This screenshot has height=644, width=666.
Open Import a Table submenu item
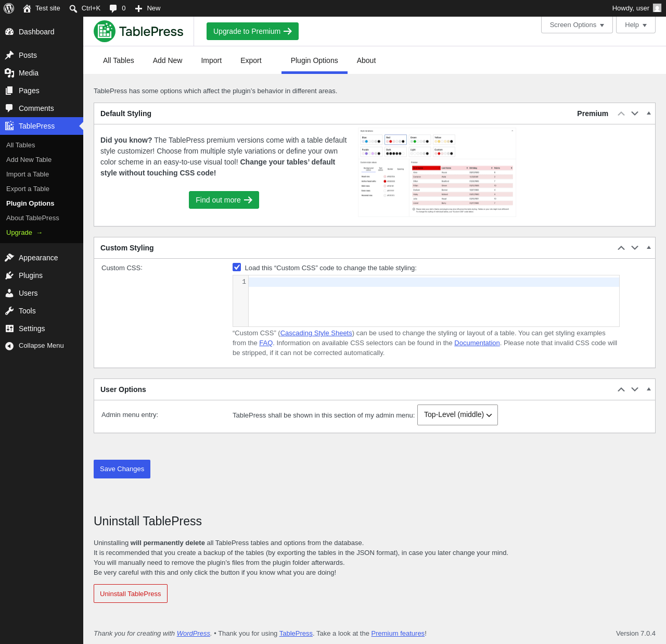(x=28, y=174)
